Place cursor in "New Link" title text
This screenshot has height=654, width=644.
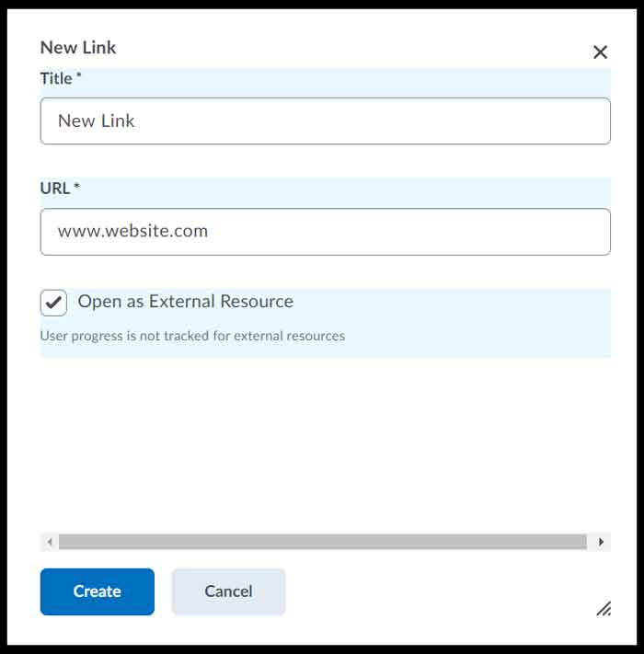(97, 120)
